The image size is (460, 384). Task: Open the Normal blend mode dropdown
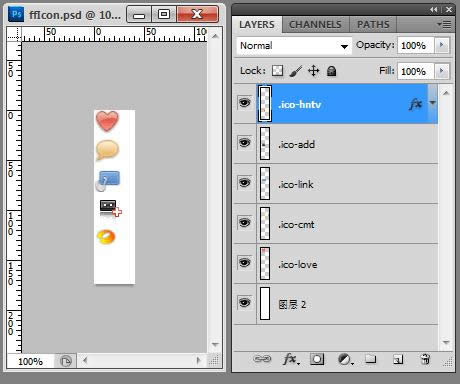(x=294, y=46)
